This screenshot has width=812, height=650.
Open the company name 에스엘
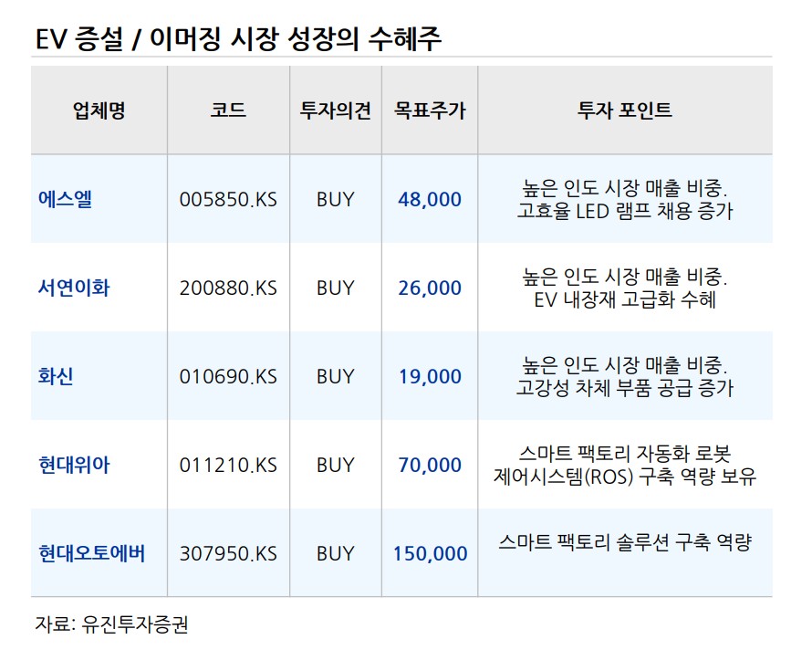[x=66, y=199]
